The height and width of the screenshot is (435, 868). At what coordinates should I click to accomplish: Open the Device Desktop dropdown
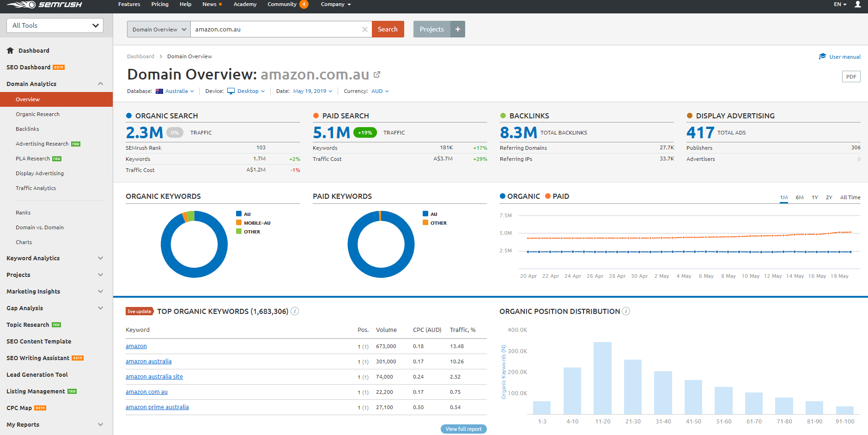pyautogui.click(x=246, y=91)
